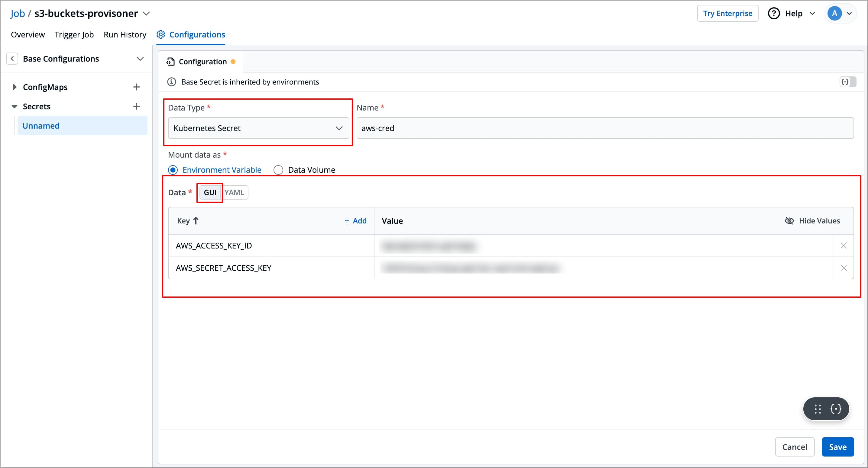Expand the ConfigMaps tree section

[x=15, y=87]
